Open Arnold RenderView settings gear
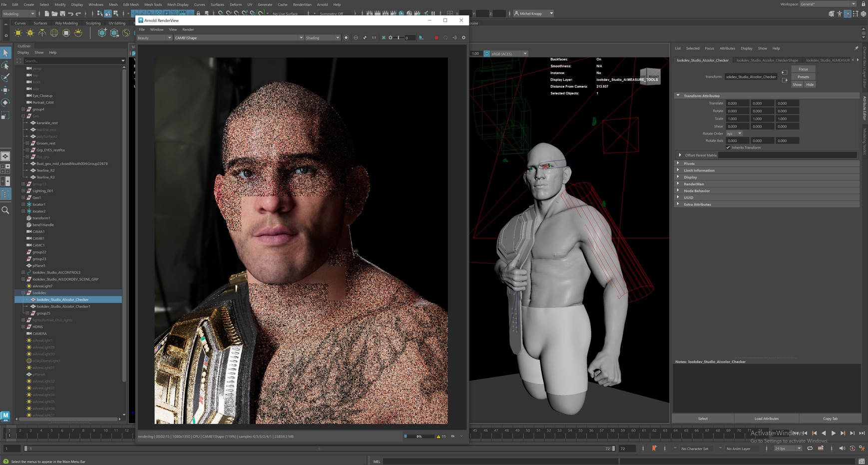 pos(463,38)
